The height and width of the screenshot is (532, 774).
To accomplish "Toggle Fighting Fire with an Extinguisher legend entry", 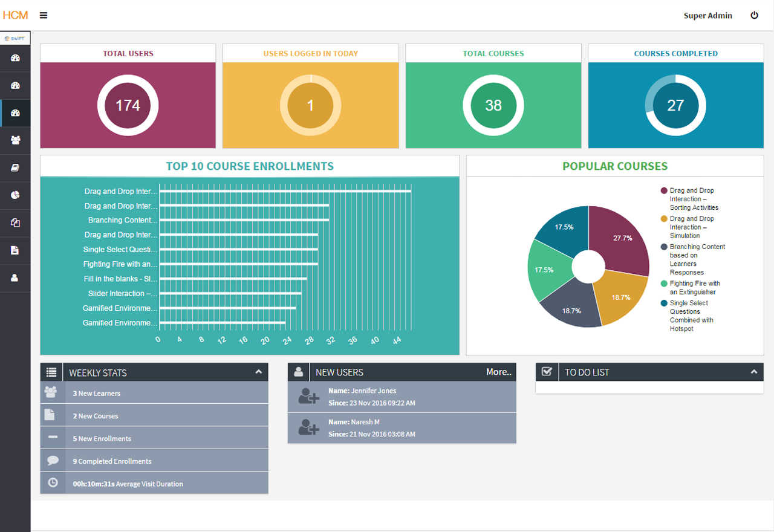I will (691, 288).
